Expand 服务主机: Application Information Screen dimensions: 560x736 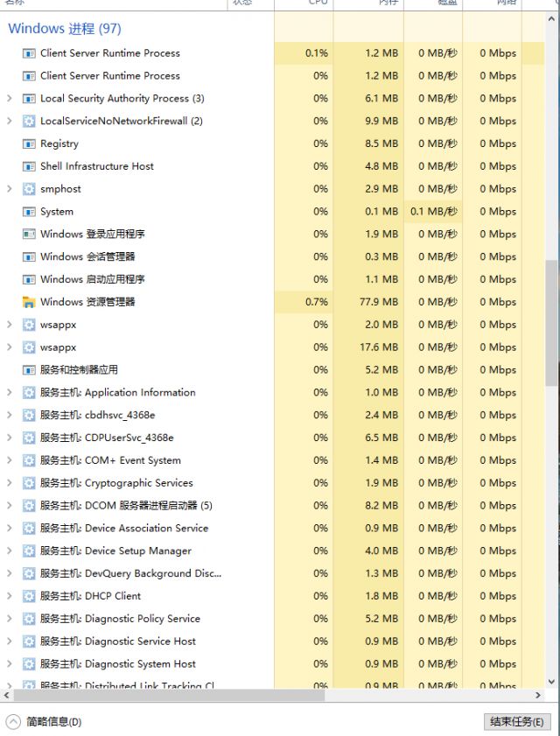click(10, 393)
